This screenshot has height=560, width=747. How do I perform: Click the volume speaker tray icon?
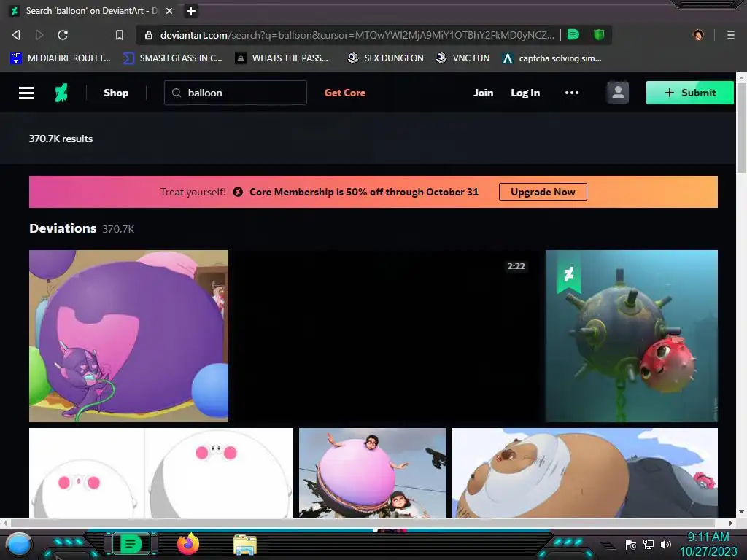(666, 544)
